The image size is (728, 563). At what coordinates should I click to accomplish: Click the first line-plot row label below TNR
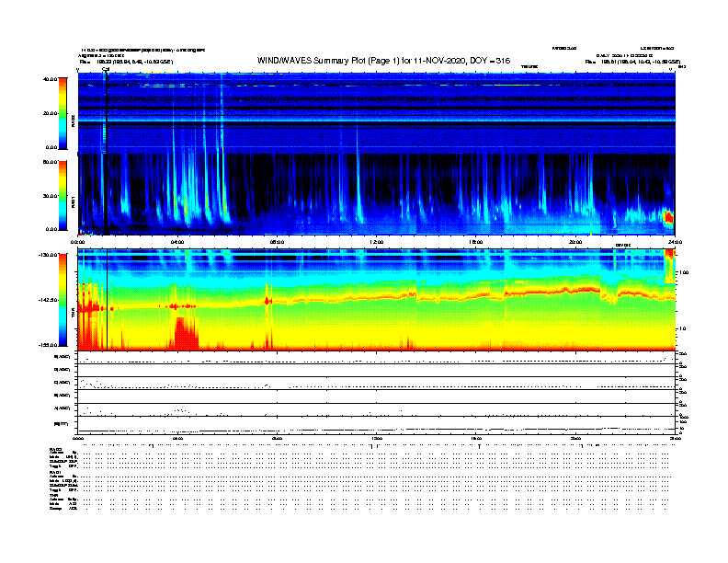click(63, 357)
